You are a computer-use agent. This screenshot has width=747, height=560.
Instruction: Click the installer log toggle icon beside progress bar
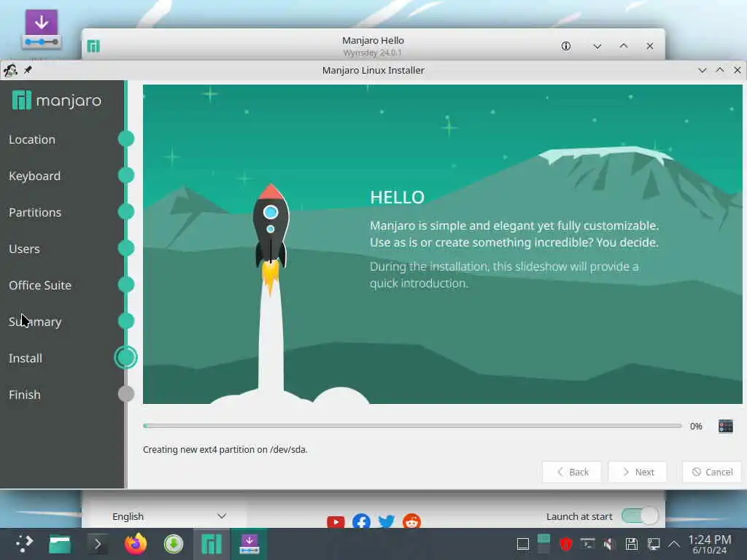click(725, 426)
